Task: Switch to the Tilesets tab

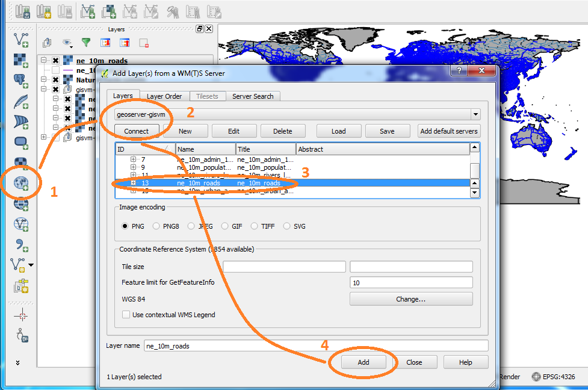Action: pyautogui.click(x=207, y=96)
